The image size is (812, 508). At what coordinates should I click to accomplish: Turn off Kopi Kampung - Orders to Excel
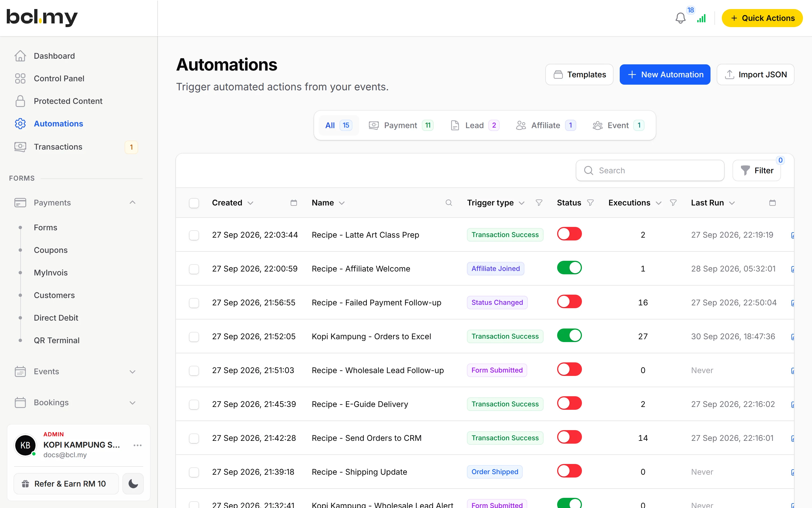coord(569,336)
